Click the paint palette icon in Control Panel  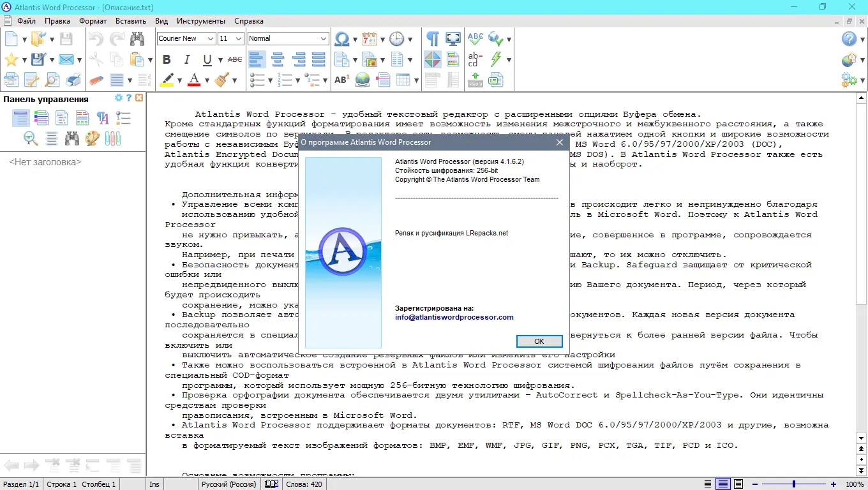(x=93, y=138)
